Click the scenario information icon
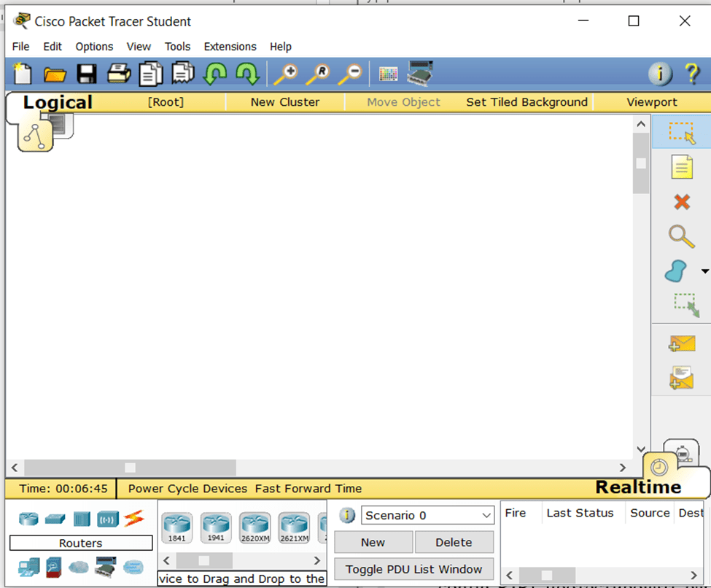The height and width of the screenshot is (588, 711). coord(347,515)
